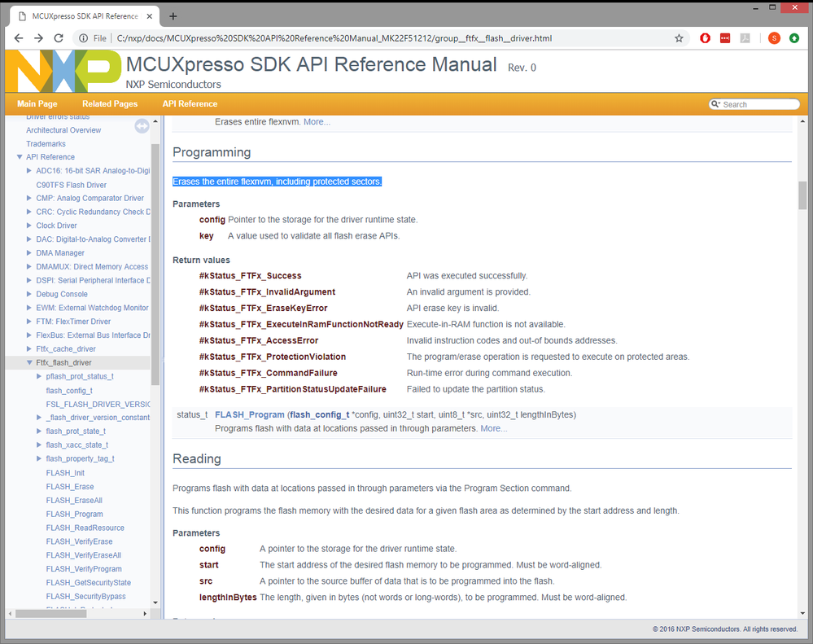Open C90TFS Flash Driver entry

click(71, 185)
